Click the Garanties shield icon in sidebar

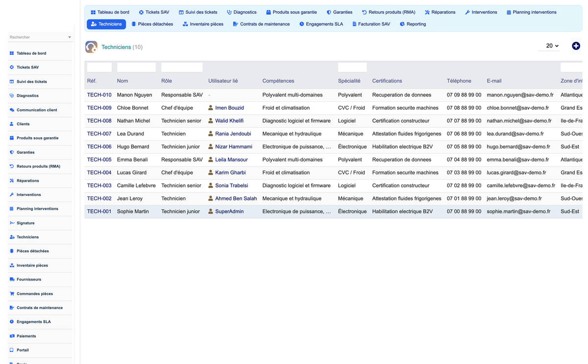coord(12,152)
